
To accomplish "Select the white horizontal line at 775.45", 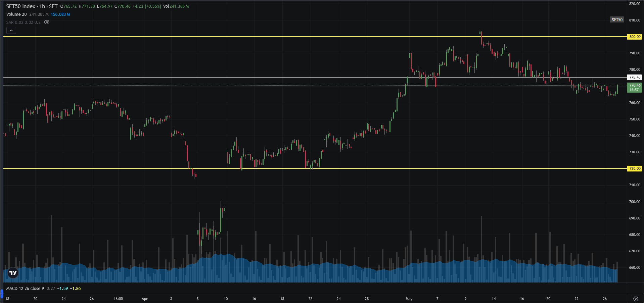I will point(315,77).
